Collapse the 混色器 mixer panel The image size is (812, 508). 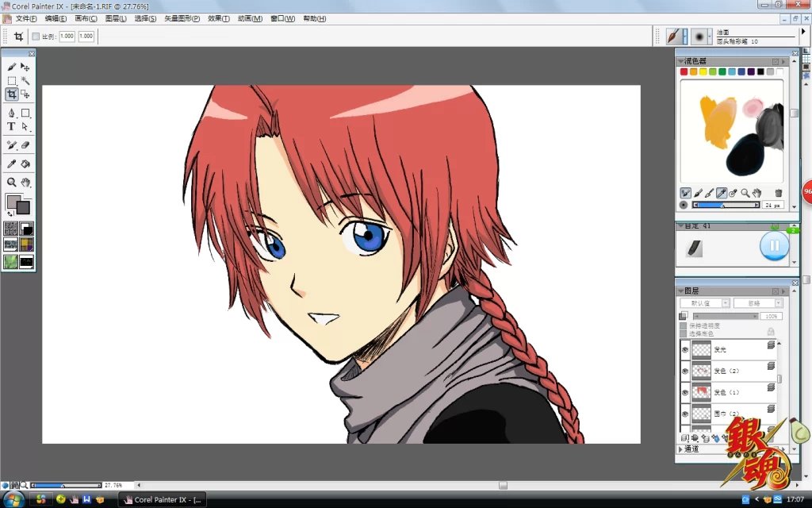coord(681,61)
